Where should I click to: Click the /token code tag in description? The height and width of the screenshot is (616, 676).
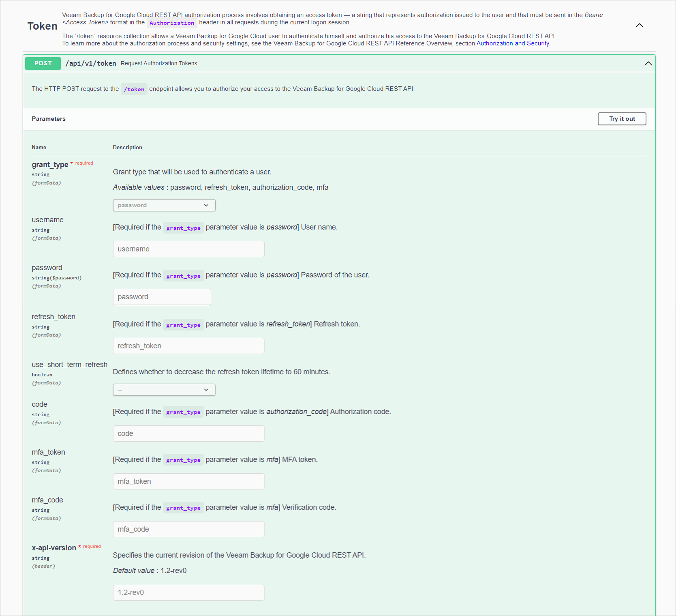pos(134,89)
